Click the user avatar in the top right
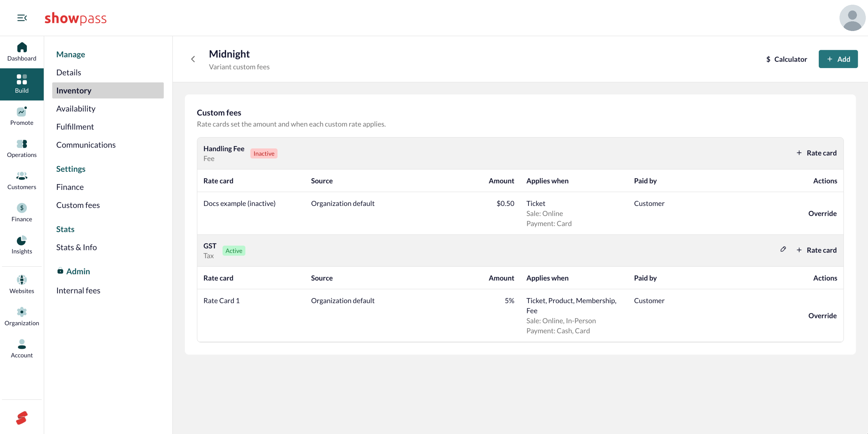The width and height of the screenshot is (868, 434). point(852,18)
